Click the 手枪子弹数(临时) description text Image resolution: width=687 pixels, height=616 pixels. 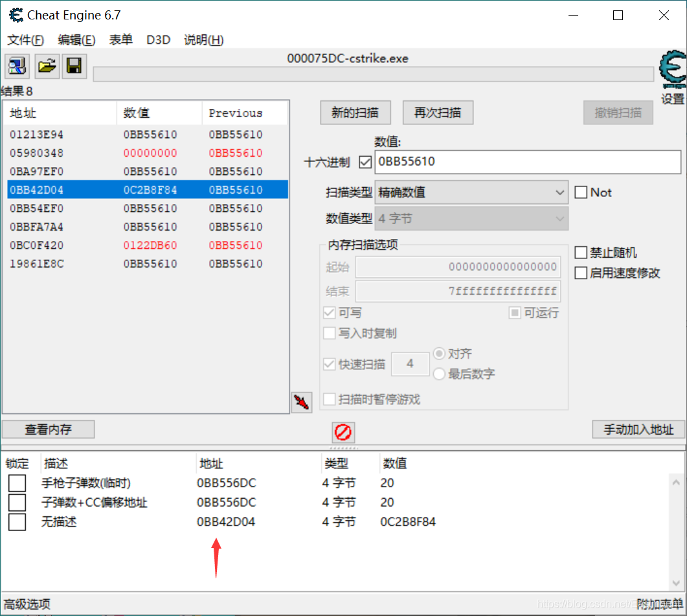(x=86, y=483)
